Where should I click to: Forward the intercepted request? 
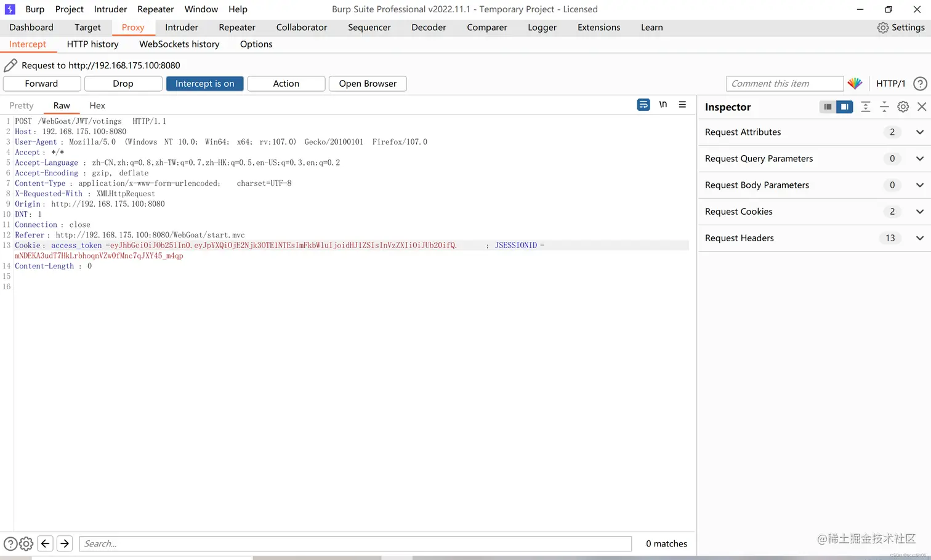[42, 84]
